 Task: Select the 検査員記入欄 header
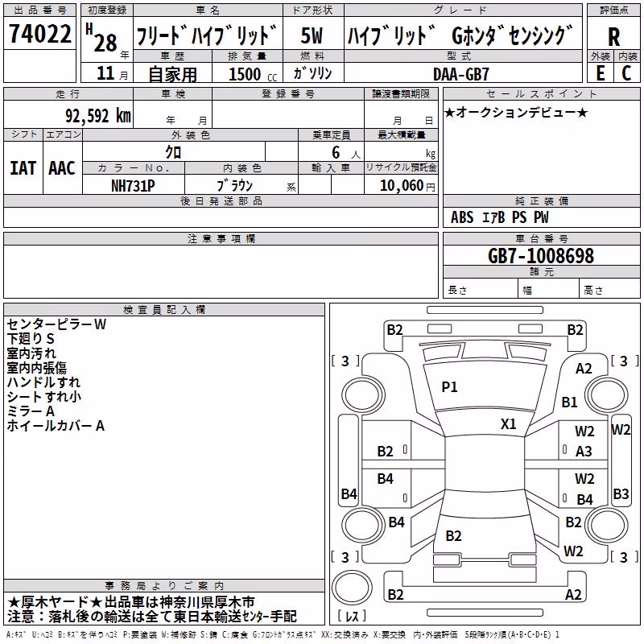pyautogui.click(x=164, y=310)
